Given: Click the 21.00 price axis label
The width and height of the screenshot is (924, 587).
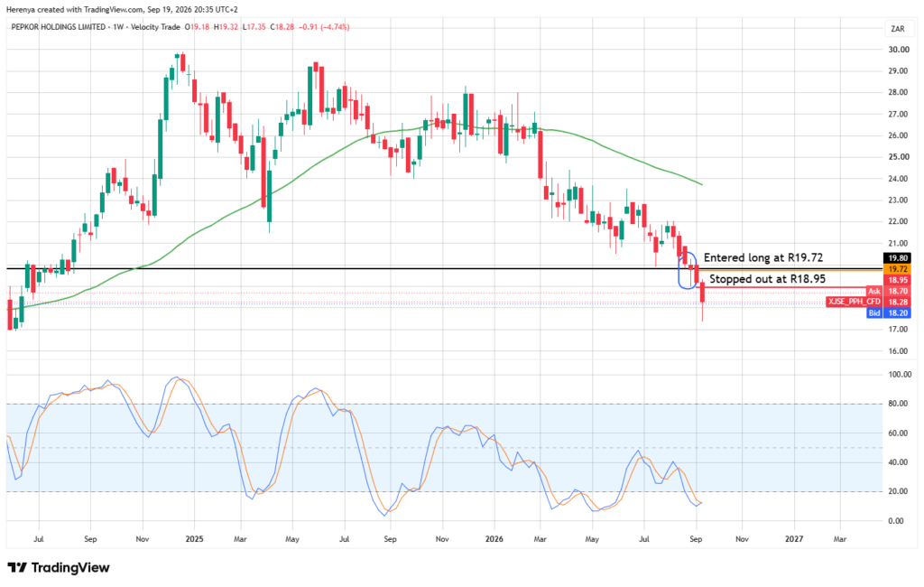Looking at the screenshot, I should [x=898, y=243].
